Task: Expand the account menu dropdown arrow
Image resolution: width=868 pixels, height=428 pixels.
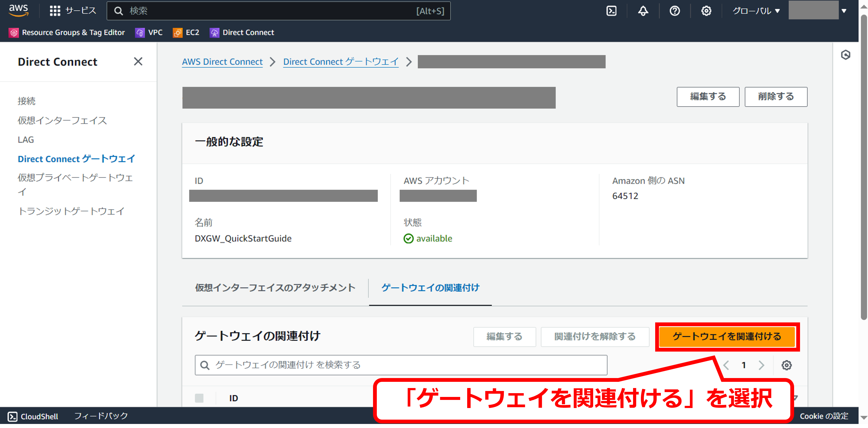Action: 844,11
